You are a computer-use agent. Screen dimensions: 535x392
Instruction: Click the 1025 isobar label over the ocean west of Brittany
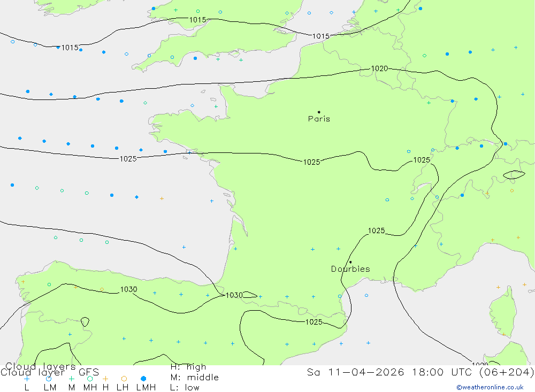pyautogui.click(x=128, y=159)
